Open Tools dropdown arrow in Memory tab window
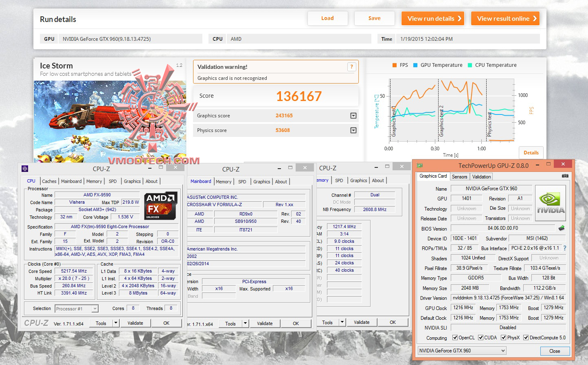 [x=342, y=322]
